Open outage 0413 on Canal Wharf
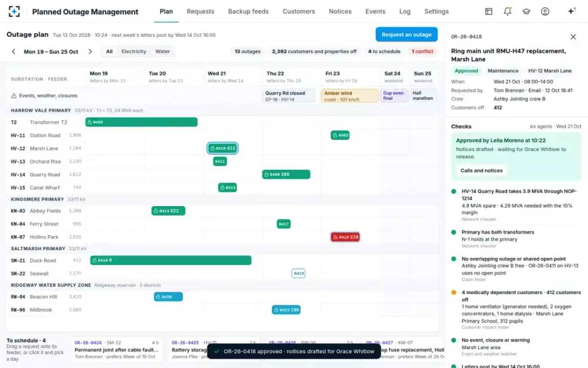The width and height of the screenshot is (588, 368). point(227,187)
